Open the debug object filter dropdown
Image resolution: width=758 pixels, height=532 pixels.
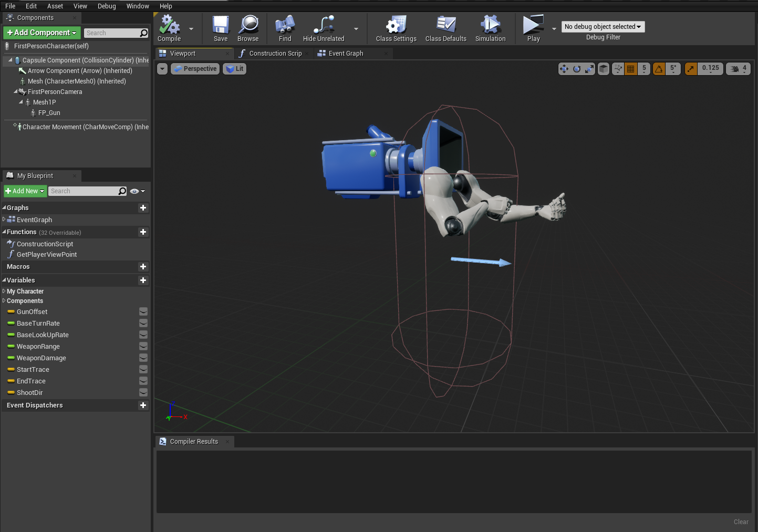click(603, 27)
